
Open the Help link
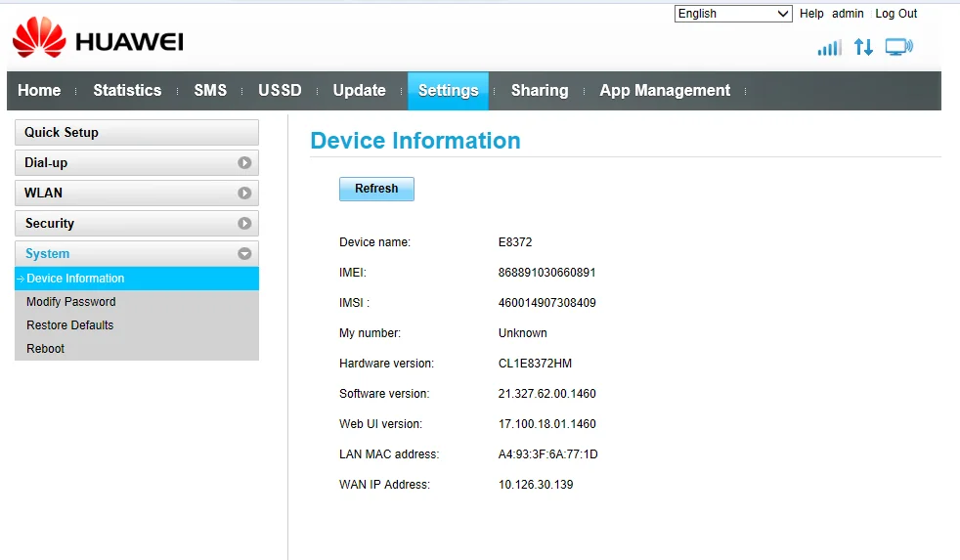click(x=811, y=14)
